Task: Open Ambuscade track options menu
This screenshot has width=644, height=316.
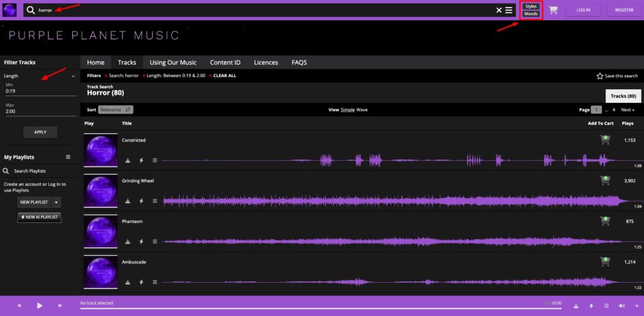Action: (x=155, y=282)
